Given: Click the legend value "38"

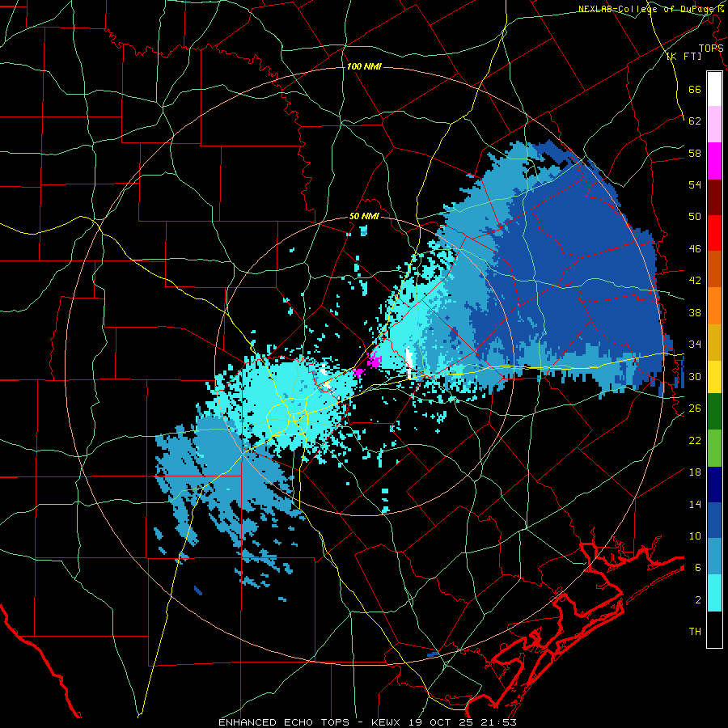Looking at the screenshot, I should coord(695,312).
